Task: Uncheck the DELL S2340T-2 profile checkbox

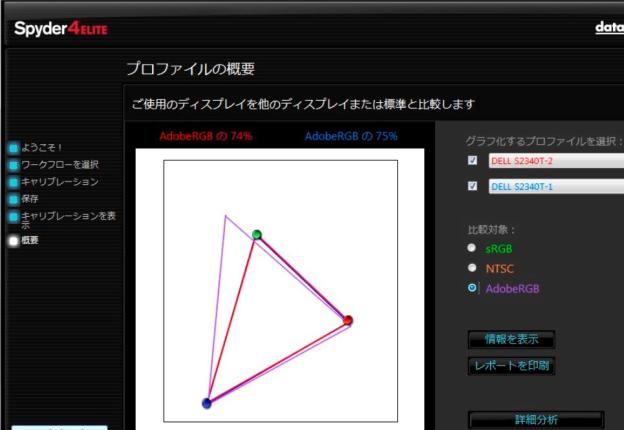Action: (x=472, y=160)
